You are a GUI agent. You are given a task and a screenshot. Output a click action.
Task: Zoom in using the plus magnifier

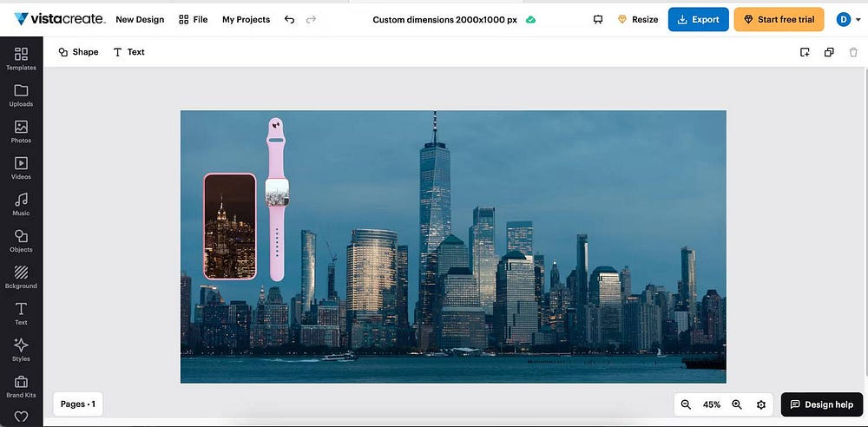tap(737, 404)
